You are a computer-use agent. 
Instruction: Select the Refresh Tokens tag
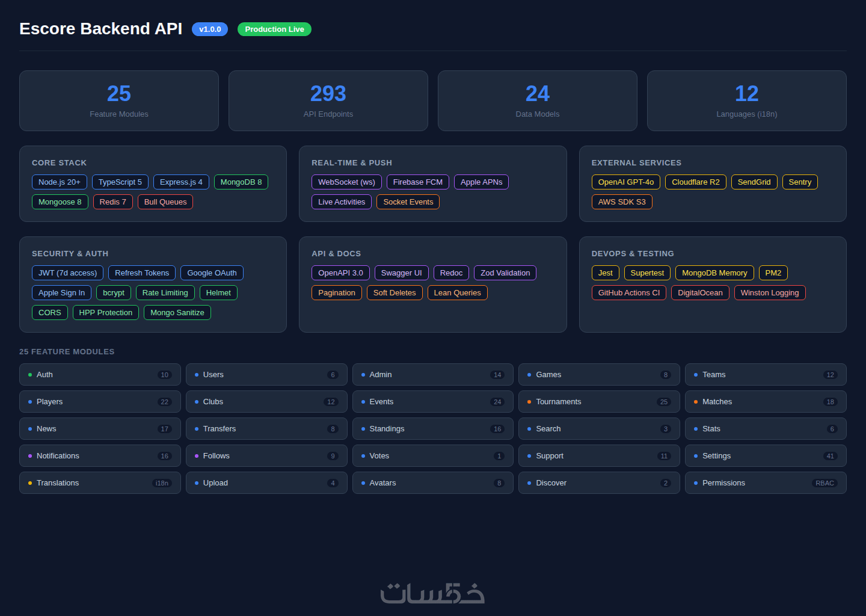coord(142,273)
